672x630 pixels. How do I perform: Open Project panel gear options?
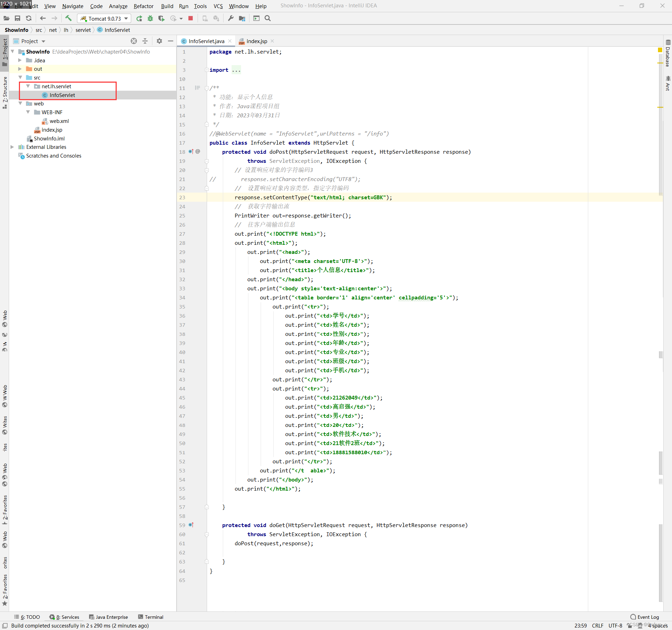[x=159, y=41]
